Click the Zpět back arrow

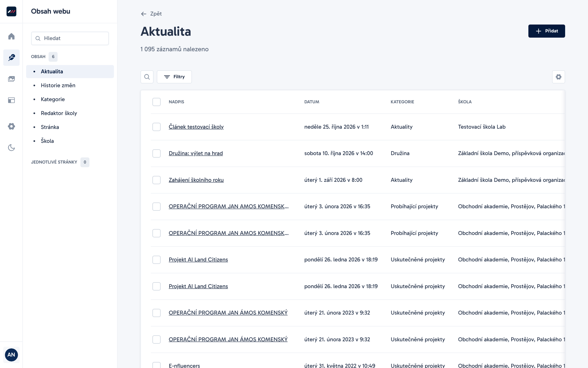(151, 14)
